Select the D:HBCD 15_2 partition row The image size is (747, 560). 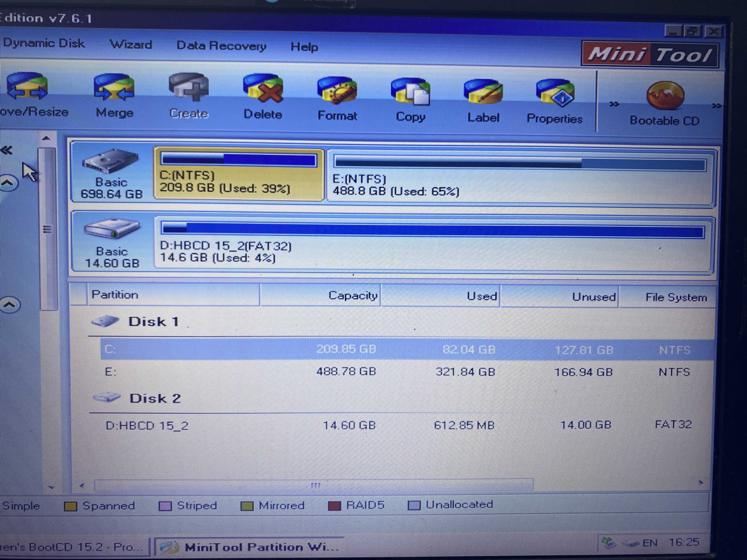point(407,425)
